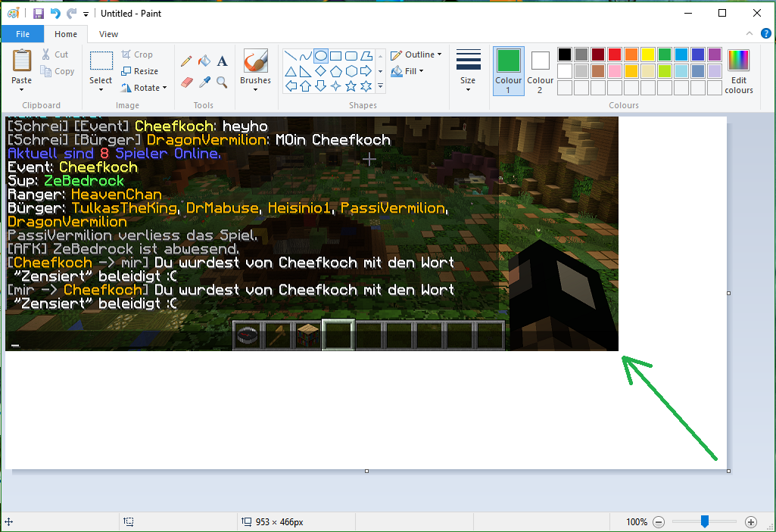
Task: Pick the red colour swatch
Action: 614,54
